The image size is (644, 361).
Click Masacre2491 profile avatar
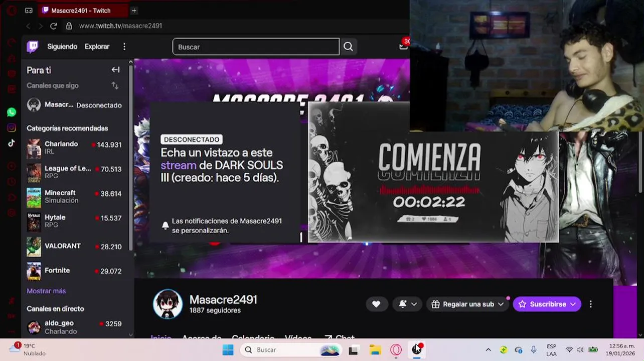pyautogui.click(x=168, y=304)
